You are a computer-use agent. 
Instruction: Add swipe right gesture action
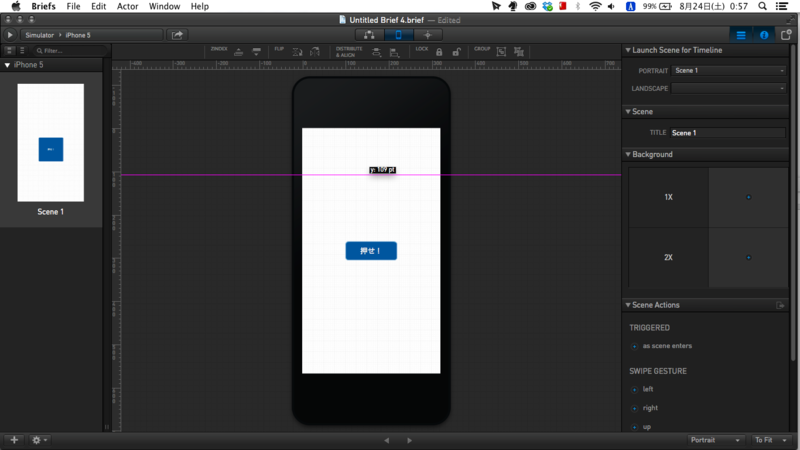[634, 409]
